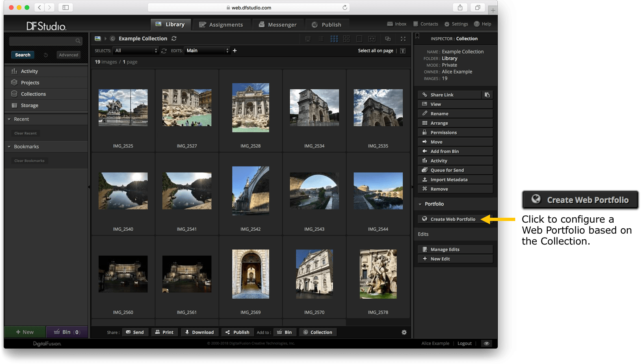Click the Library root icon in breadcrumb
The image size is (642, 364).
pyautogui.click(x=98, y=39)
